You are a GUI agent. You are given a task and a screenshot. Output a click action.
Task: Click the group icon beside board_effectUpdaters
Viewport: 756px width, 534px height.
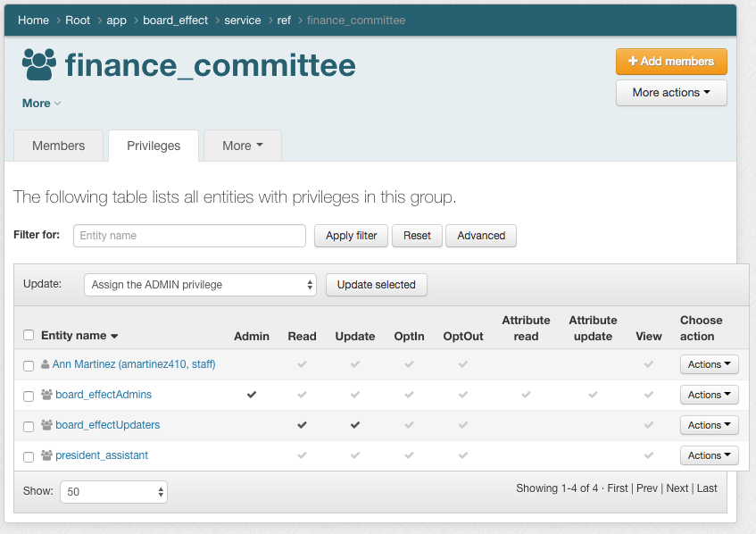click(47, 425)
